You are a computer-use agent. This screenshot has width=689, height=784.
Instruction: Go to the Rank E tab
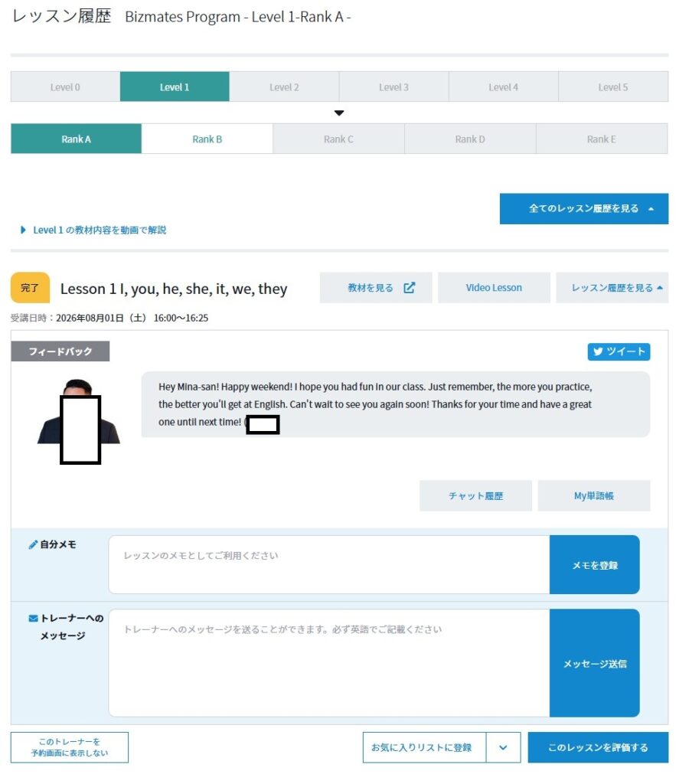[602, 139]
